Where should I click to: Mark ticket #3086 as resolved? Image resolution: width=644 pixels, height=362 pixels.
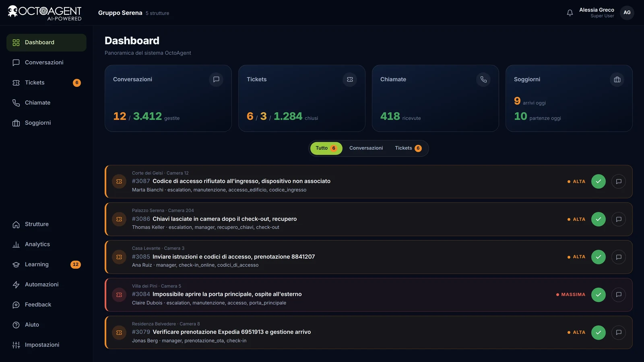(599, 219)
